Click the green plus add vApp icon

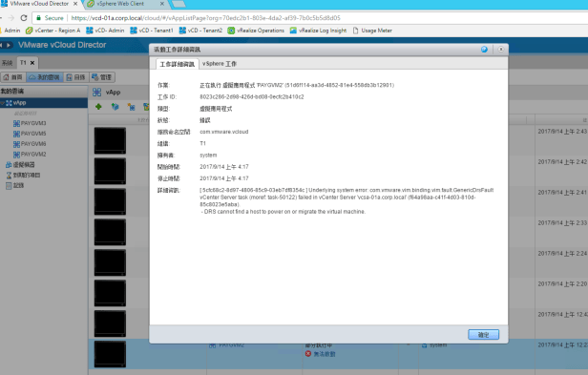tap(98, 107)
